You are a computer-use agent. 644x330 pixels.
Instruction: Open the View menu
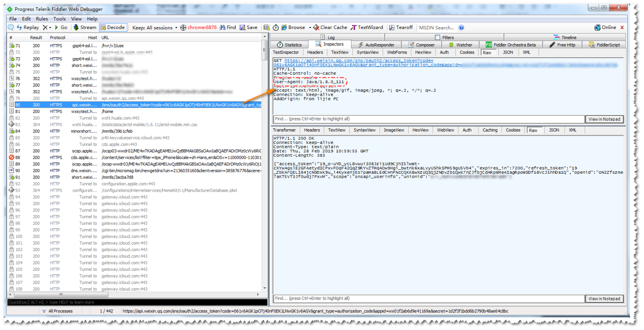76,19
